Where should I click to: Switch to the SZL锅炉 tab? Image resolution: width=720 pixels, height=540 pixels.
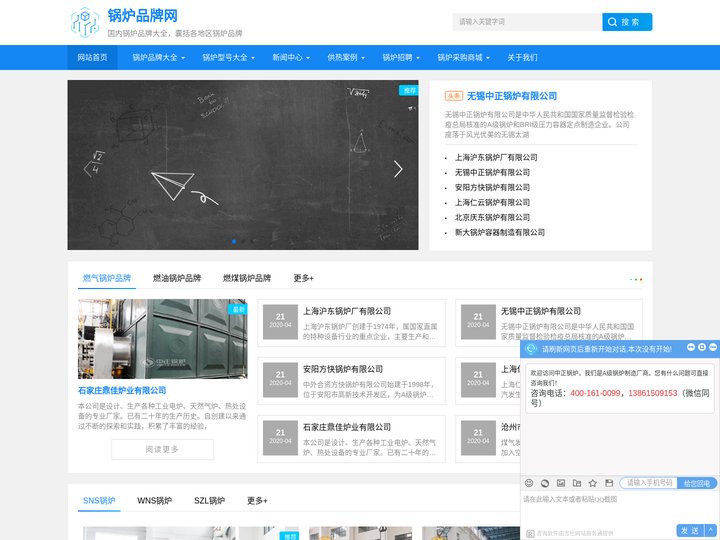pyautogui.click(x=209, y=501)
